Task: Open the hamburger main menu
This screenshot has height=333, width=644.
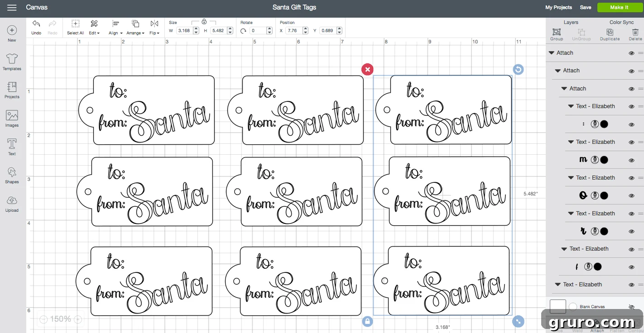Action: [x=12, y=8]
